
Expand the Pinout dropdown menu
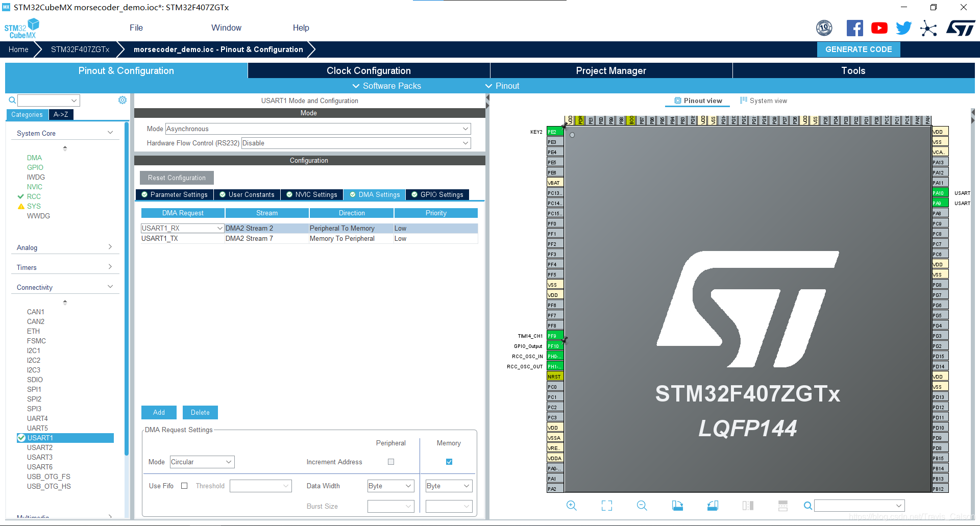(x=502, y=86)
